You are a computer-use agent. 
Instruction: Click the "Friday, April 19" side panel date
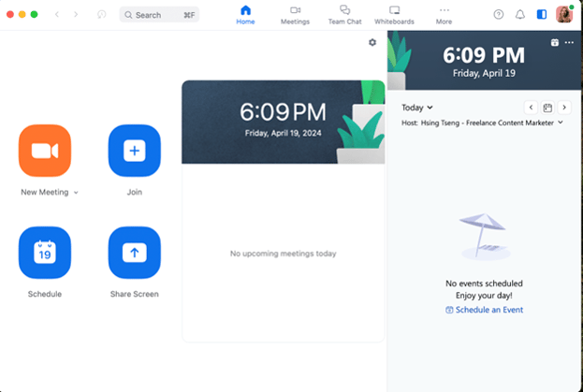484,73
